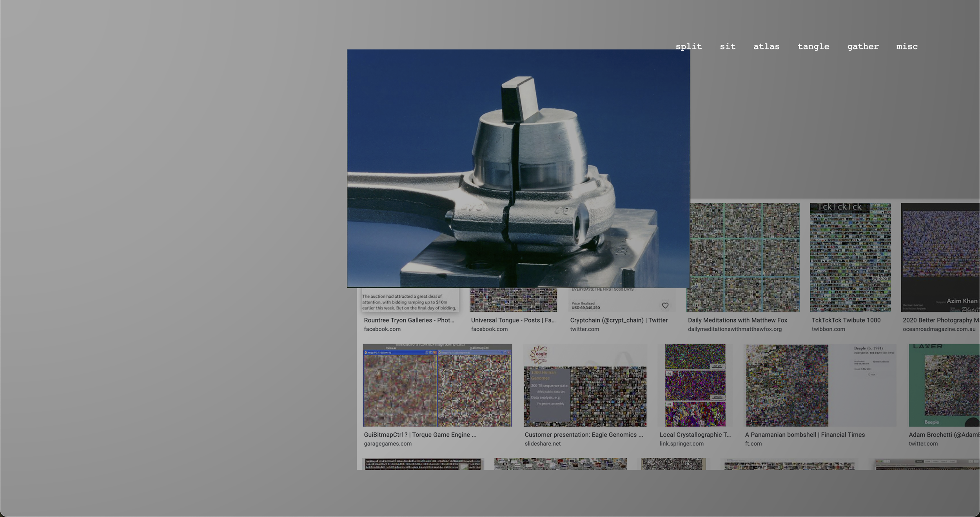980x517 pixels.
Task: Open TckTckTck Twibute 1000 result title
Action: 846,320
